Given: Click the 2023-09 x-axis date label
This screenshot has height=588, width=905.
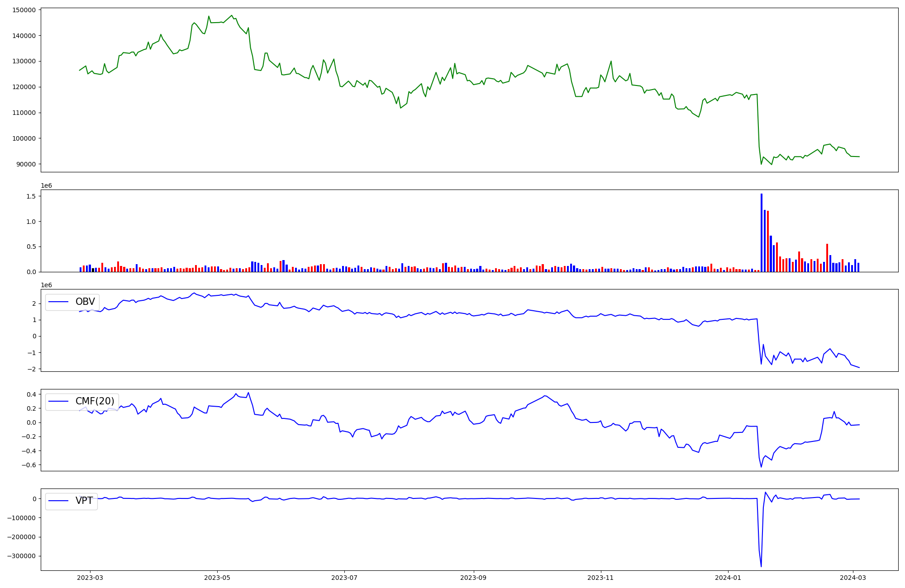Looking at the screenshot, I should click(x=474, y=578).
